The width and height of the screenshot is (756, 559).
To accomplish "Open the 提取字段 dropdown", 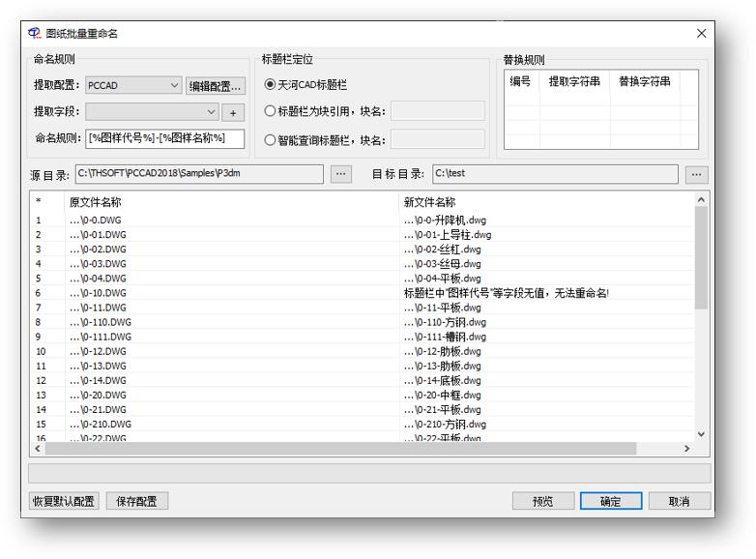I will coord(152,112).
